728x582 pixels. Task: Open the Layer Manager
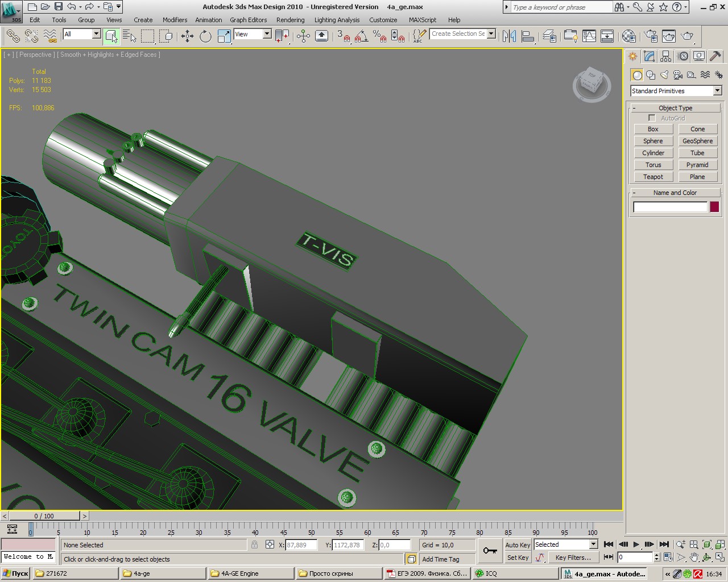549,36
